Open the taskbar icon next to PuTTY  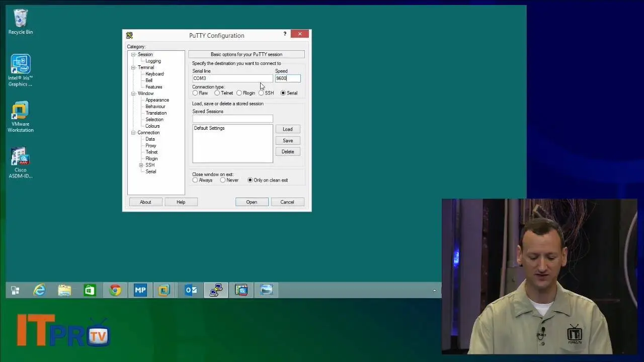pyautogui.click(x=241, y=290)
